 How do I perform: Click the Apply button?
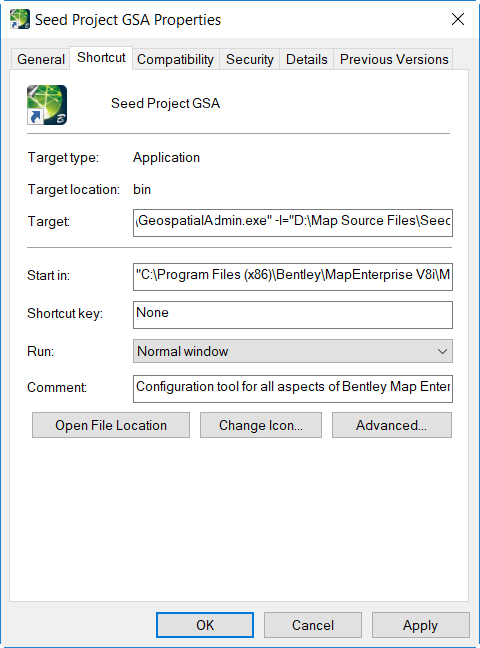point(420,625)
